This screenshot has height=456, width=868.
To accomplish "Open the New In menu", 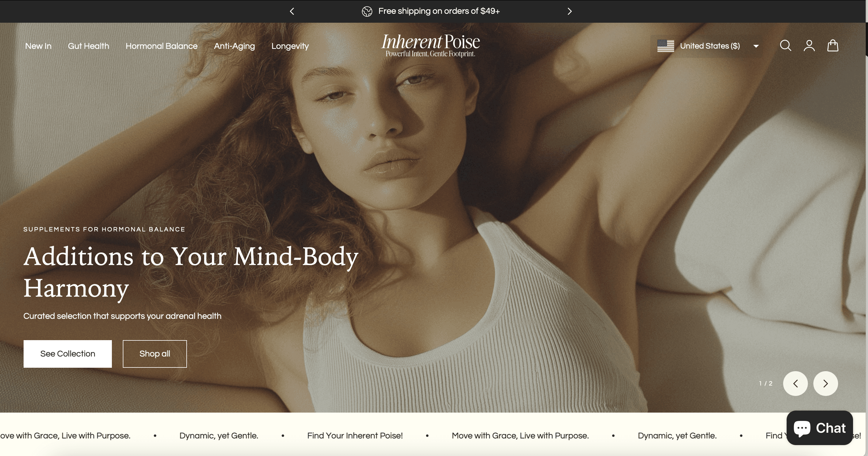I will [39, 46].
